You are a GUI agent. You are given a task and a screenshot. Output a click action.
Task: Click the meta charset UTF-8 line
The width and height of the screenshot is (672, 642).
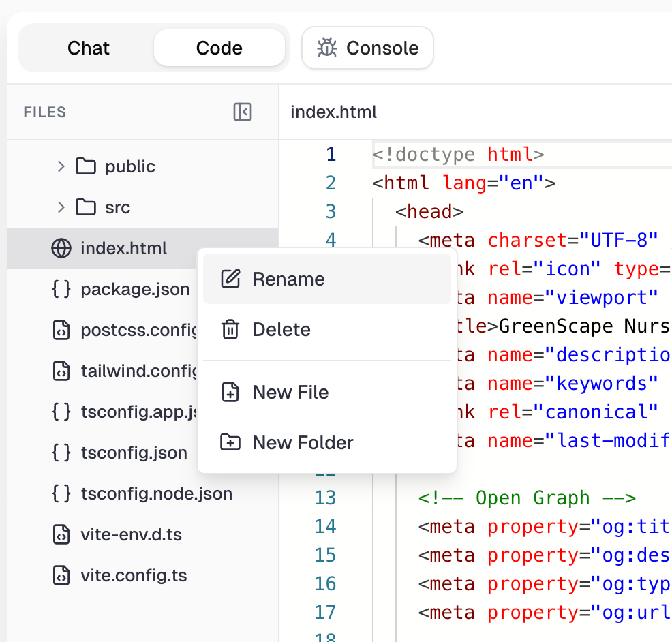coord(538,240)
